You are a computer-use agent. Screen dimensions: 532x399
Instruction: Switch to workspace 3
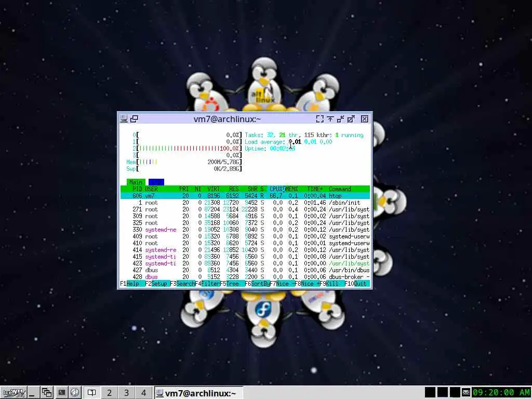(x=127, y=393)
